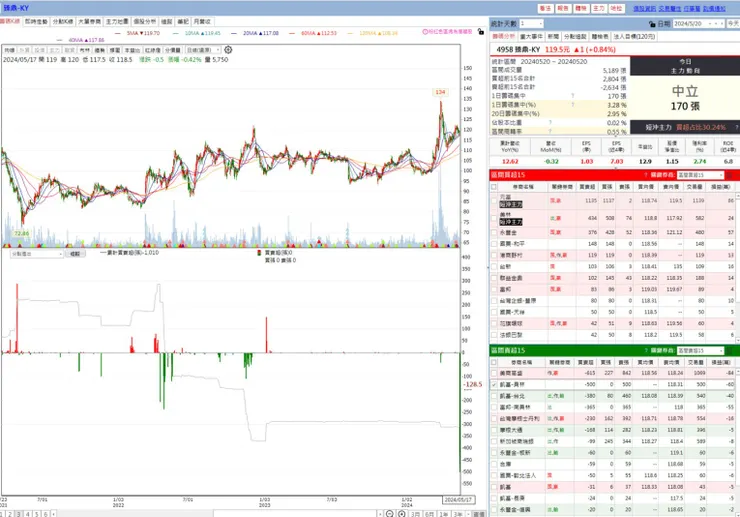The width and height of the screenshot is (740, 517).
Task: Open 關鍵券商 dropdown in buy header
Action: pyautogui.click(x=700, y=175)
